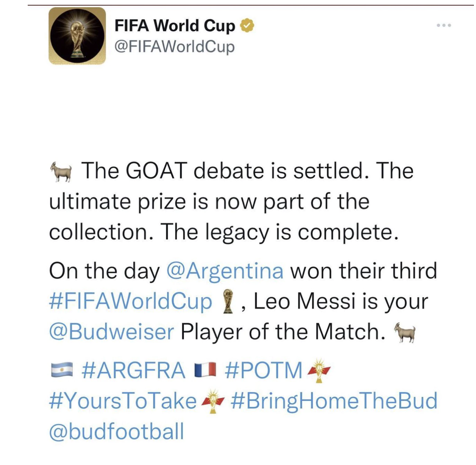The width and height of the screenshot is (476, 465).
Task: Click the World Cup trophy emoji
Action: pyautogui.click(x=227, y=302)
